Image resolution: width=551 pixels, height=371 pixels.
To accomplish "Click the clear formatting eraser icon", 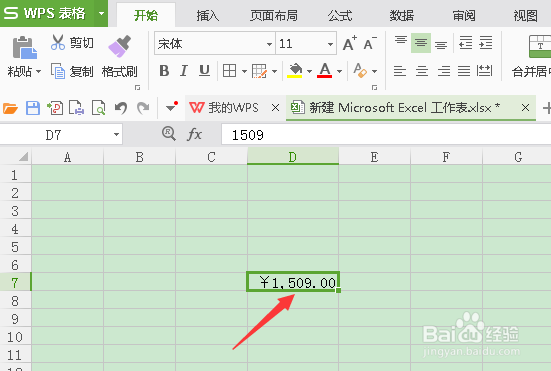I will pyautogui.click(x=360, y=70).
